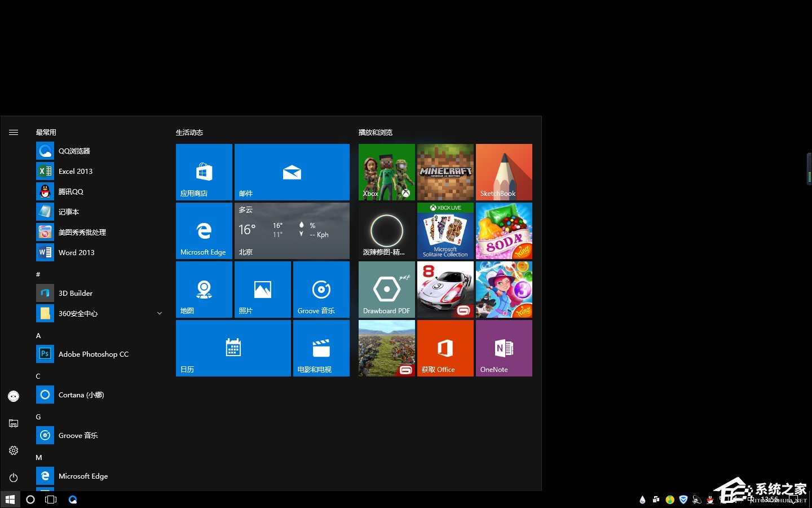
Task: Click the user account avatar icon
Action: point(13,396)
